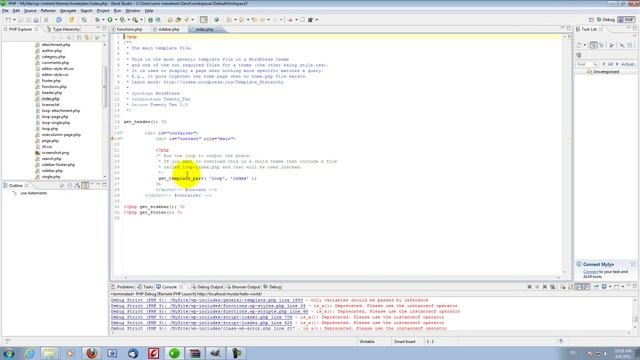The image size is (640, 360).
Task: Open the New dropdown arrow in toolbar
Action: coord(14,20)
